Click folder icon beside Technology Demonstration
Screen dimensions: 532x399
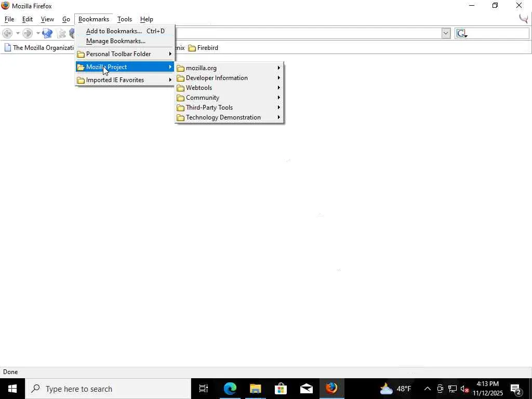pyautogui.click(x=180, y=117)
